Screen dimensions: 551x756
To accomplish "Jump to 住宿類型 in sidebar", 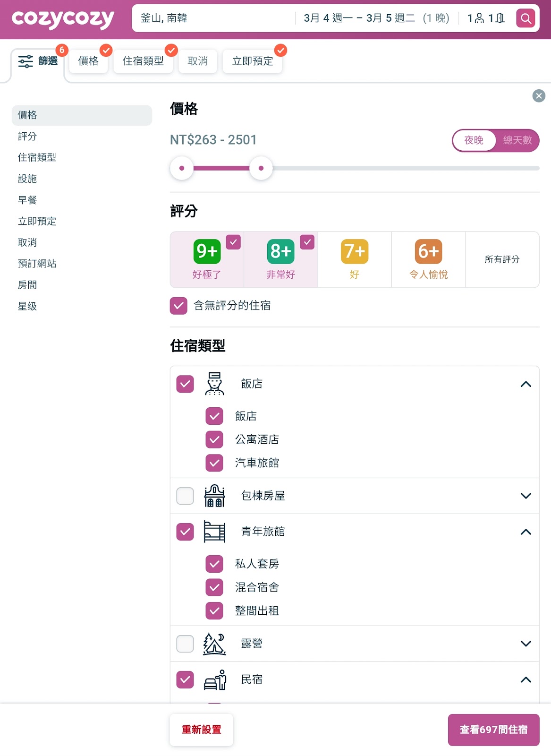I will (x=37, y=157).
